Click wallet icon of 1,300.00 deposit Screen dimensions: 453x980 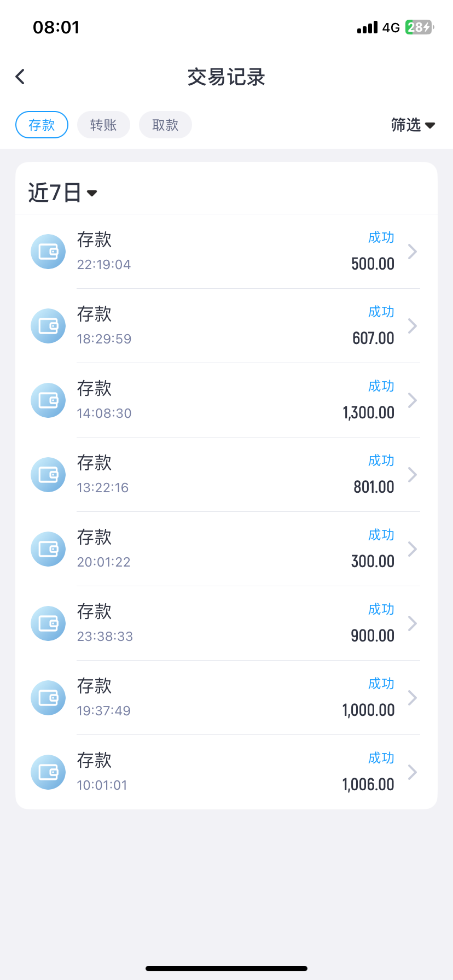tap(48, 400)
